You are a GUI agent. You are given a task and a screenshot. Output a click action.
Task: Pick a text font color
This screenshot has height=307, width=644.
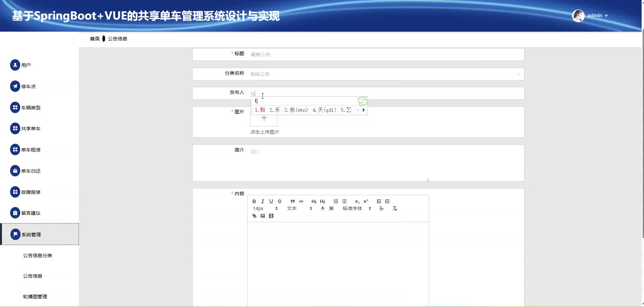pyautogui.click(x=323, y=208)
